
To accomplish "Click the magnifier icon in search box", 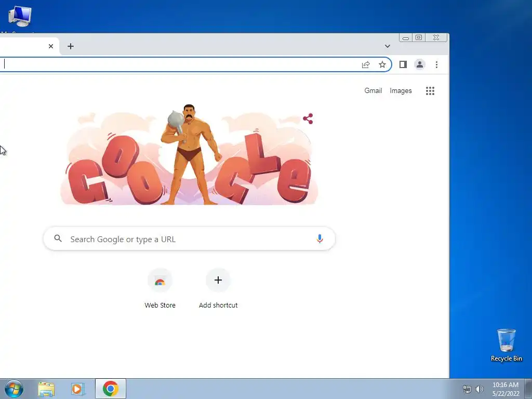I will 58,238.
